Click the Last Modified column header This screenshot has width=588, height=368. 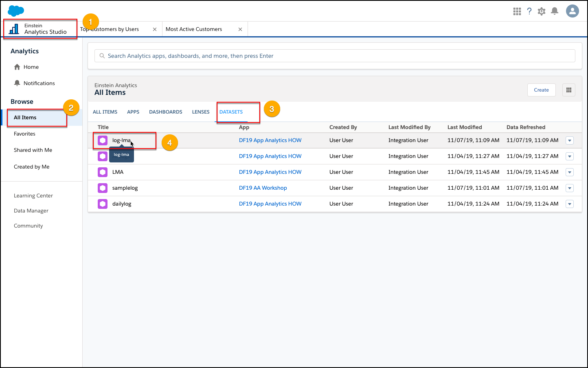[465, 127]
